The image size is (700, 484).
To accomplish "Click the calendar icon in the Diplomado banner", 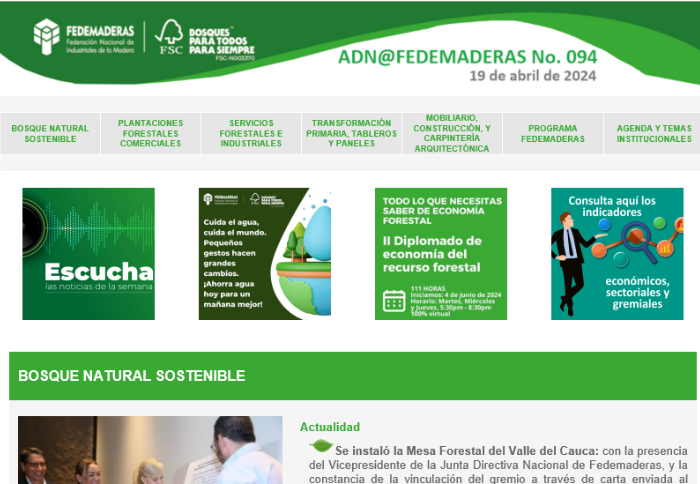I will (x=393, y=299).
